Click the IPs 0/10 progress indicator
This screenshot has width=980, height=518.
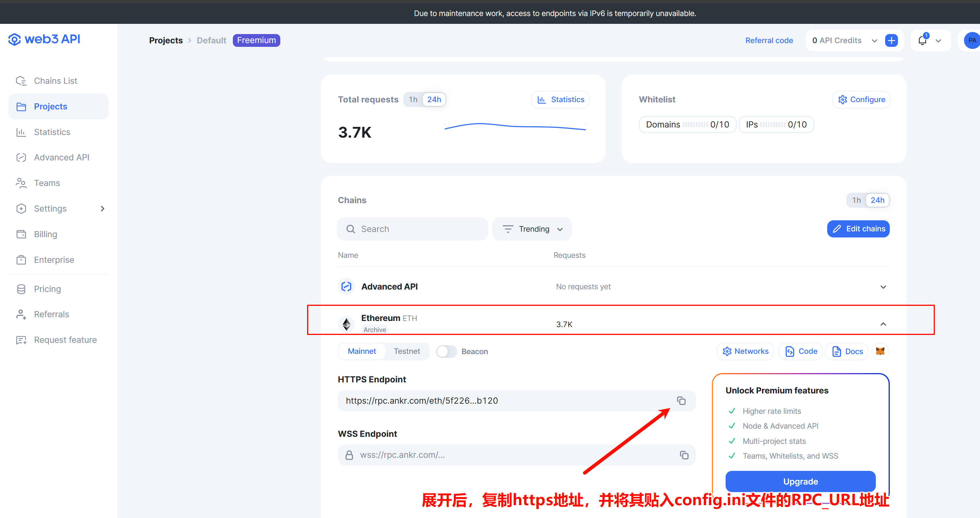tap(776, 124)
